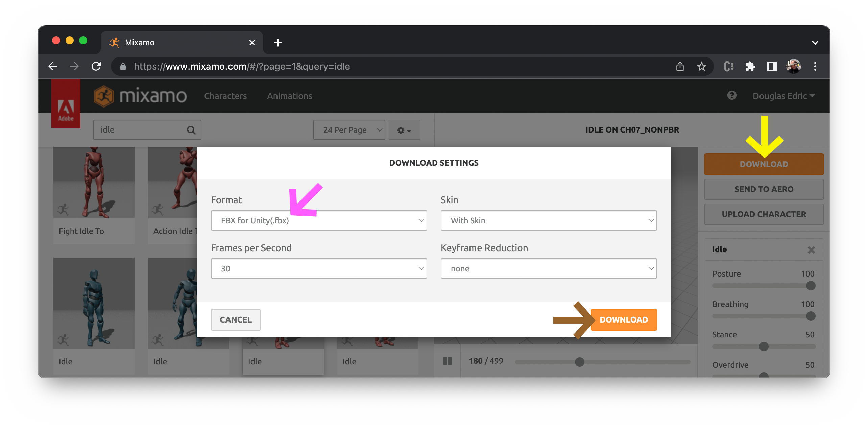Open the Frames per Second dropdown
Screen dimensions: 868x428
click(319, 268)
